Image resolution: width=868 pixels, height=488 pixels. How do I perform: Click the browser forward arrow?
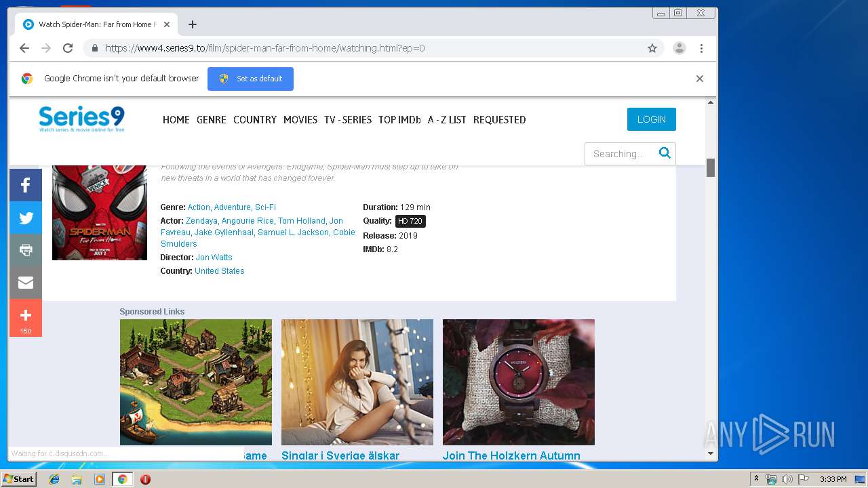(x=46, y=48)
